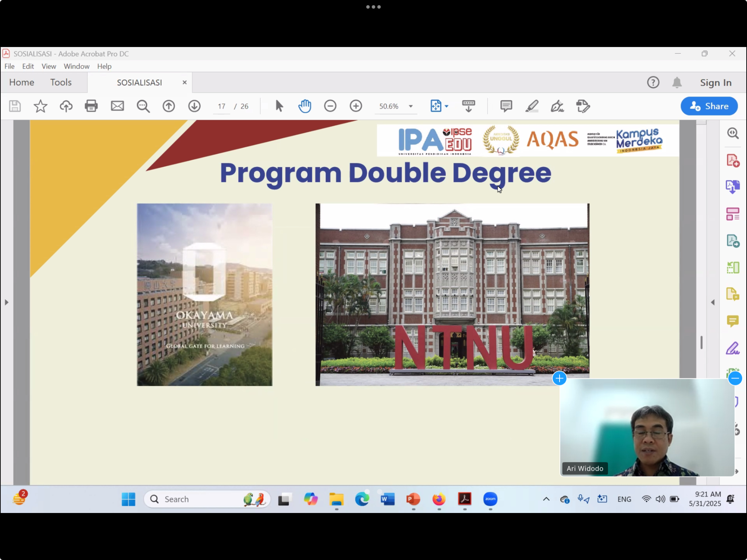Collapse the right tools pane arrow
Image resolution: width=747 pixels, height=560 pixels.
coord(713,302)
